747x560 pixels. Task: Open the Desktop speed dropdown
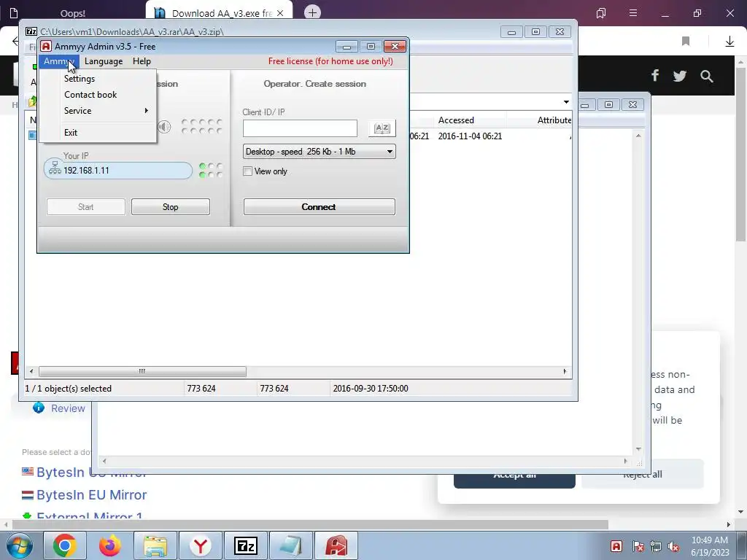point(320,152)
